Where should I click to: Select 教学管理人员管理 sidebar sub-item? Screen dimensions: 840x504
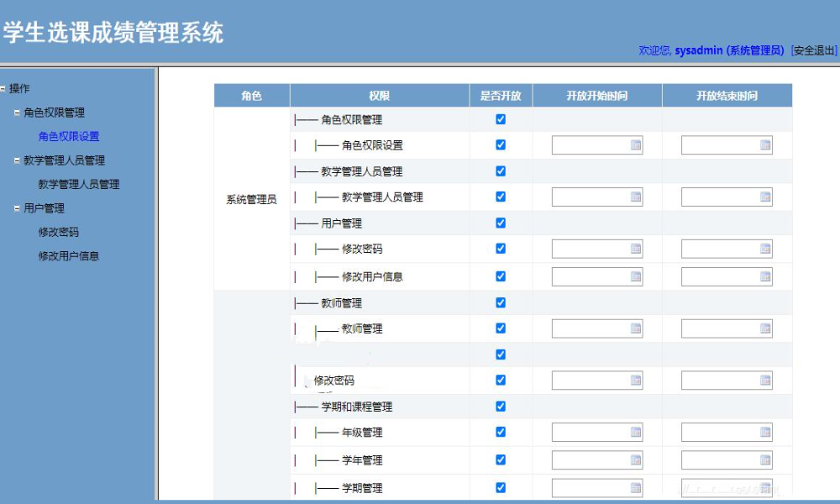(x=78, y=185)
